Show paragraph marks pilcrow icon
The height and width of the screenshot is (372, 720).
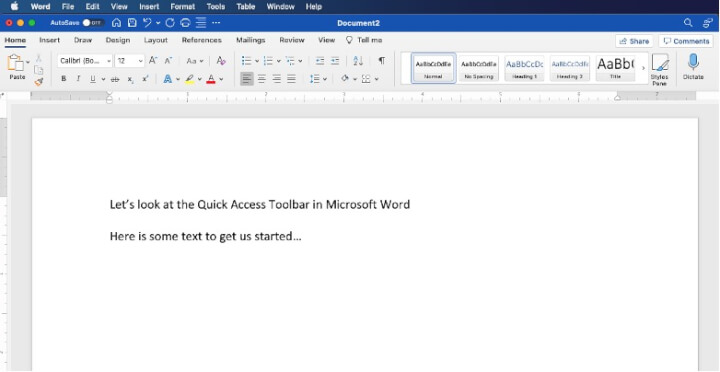click(x=382, y=61)
